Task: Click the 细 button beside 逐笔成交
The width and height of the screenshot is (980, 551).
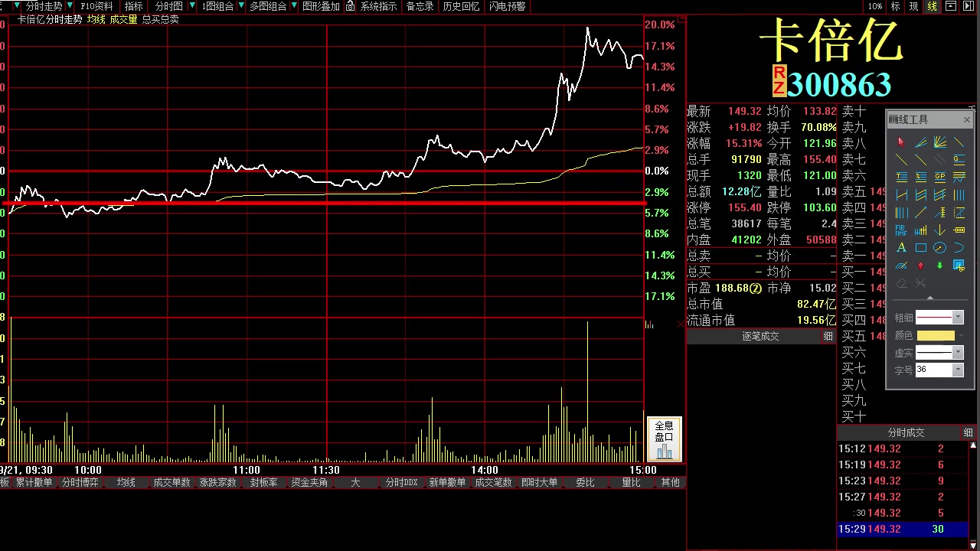Action: [828, 336]
